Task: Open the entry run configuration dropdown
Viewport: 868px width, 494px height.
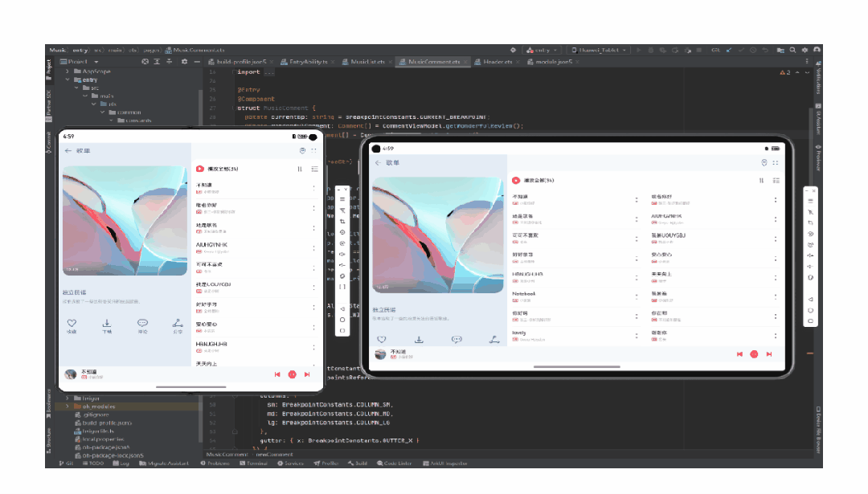Action: [542, 50]
